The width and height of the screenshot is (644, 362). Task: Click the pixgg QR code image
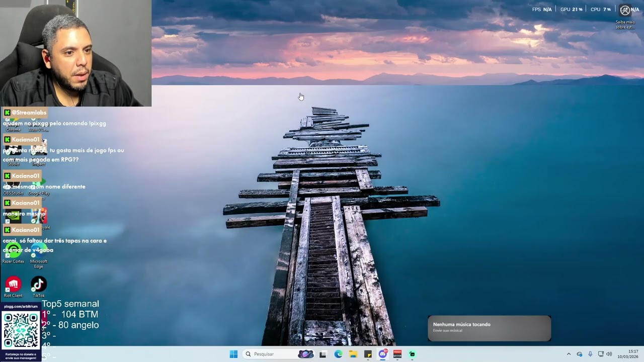pos(21,330)
